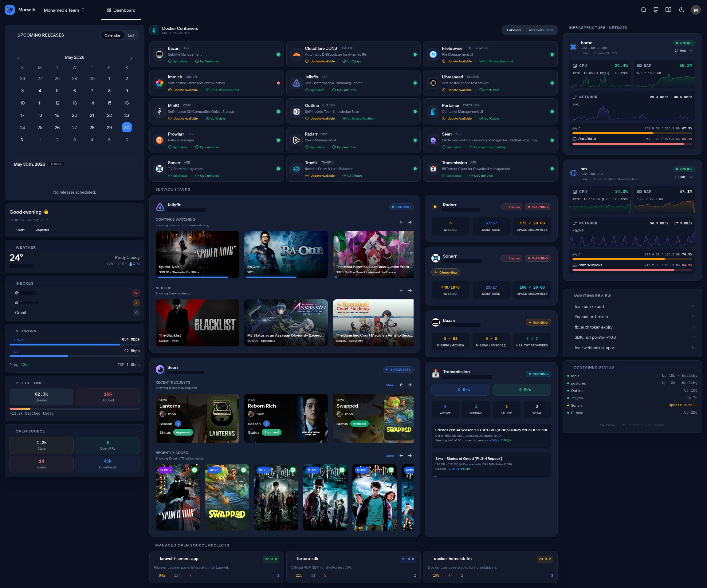Open the documentation book icon
Image resolution: width=707 pixels, height=588 pixels.
pos(668,10)
